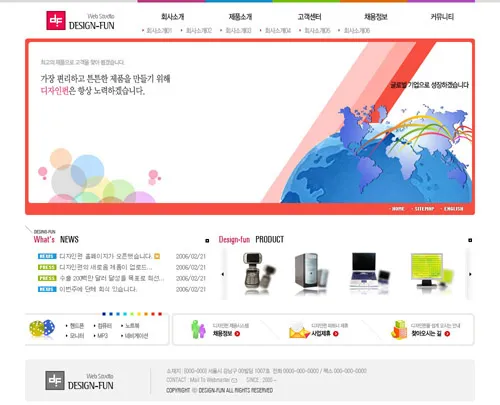Click the red arrow next to 사업제휴
This screenshot has width=500, height=405.
point(336,333)
